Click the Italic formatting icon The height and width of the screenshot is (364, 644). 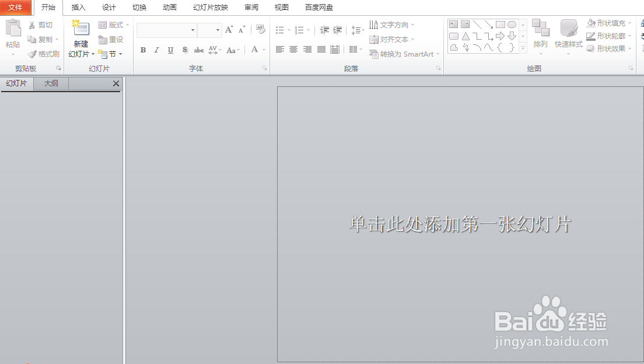coord(156,50)
